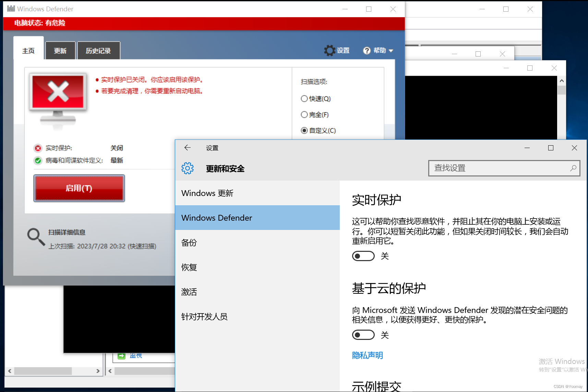Screen dimensions: 588x392
Task: Click the vertical scrollbar thumb in console window
Action: pos(562,90)
